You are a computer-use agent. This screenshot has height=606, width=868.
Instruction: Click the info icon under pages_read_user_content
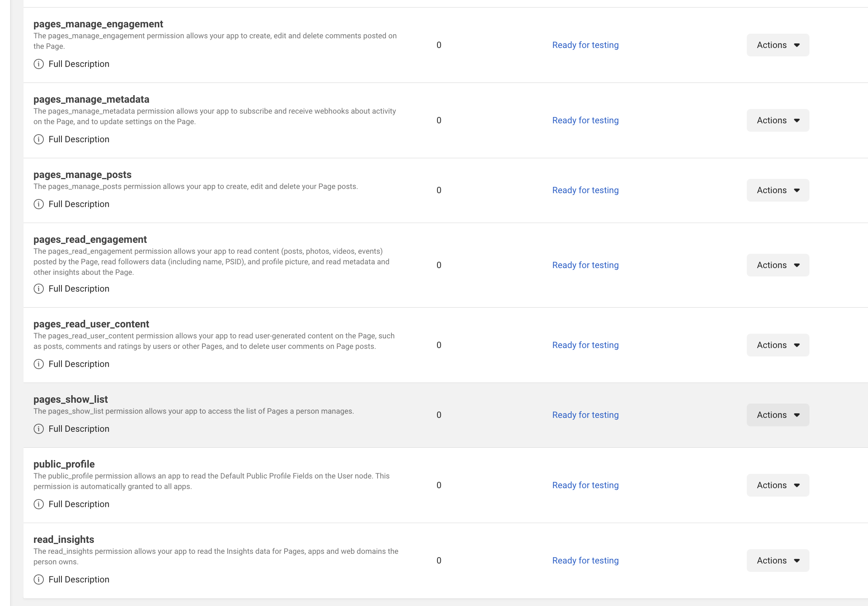39,364
